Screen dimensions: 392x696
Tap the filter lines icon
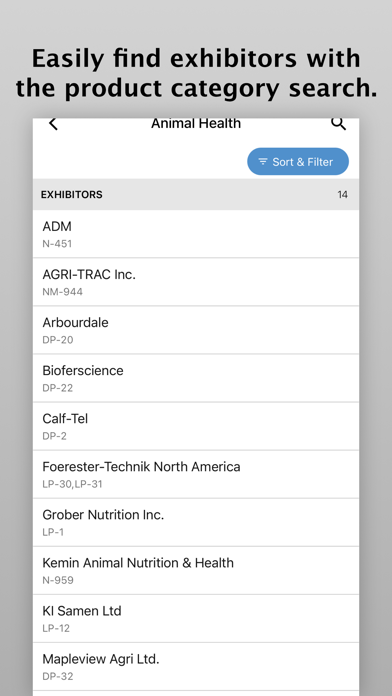click(263, 162)
